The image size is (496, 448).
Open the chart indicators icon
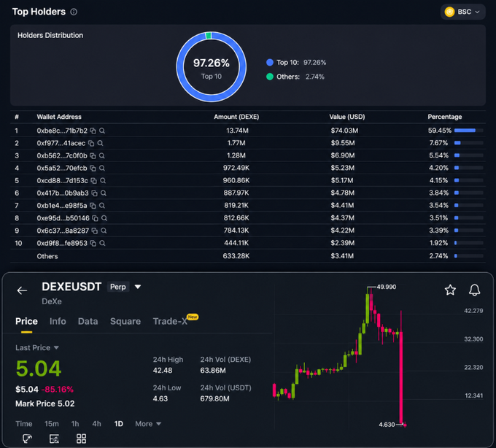(x=54, y=439)
